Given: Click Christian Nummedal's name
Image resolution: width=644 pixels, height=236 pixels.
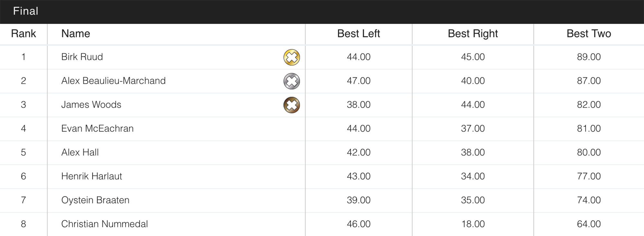Looking at the screenshot, I should (x=104, y=224).
